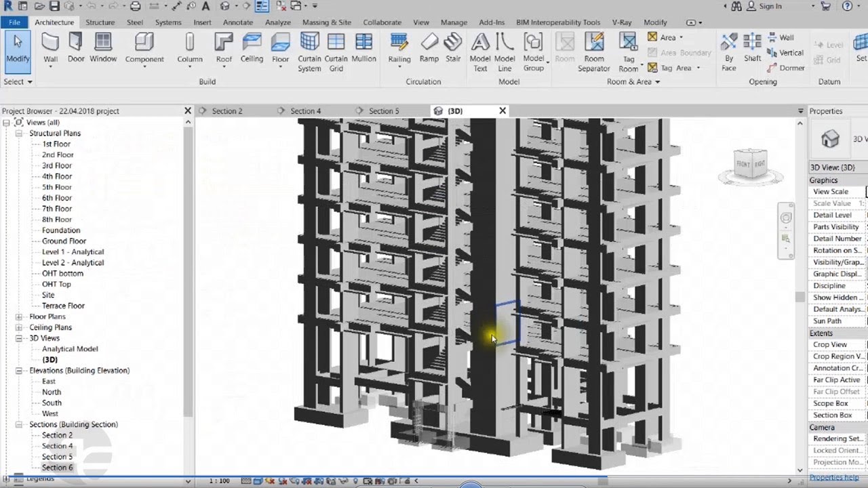868x488 pixels.
Task: Click the Open folder icon in quick access toolbar
Action: 39,6
